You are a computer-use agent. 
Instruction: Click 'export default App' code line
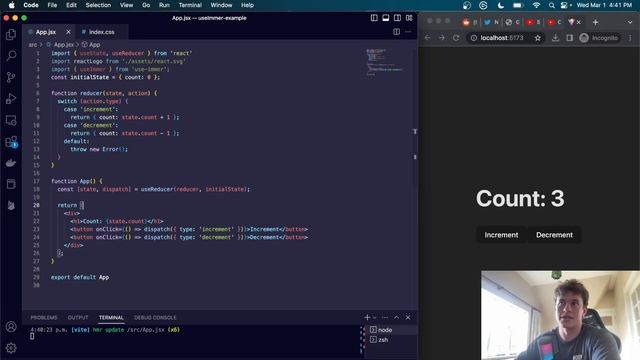point(80,277)
